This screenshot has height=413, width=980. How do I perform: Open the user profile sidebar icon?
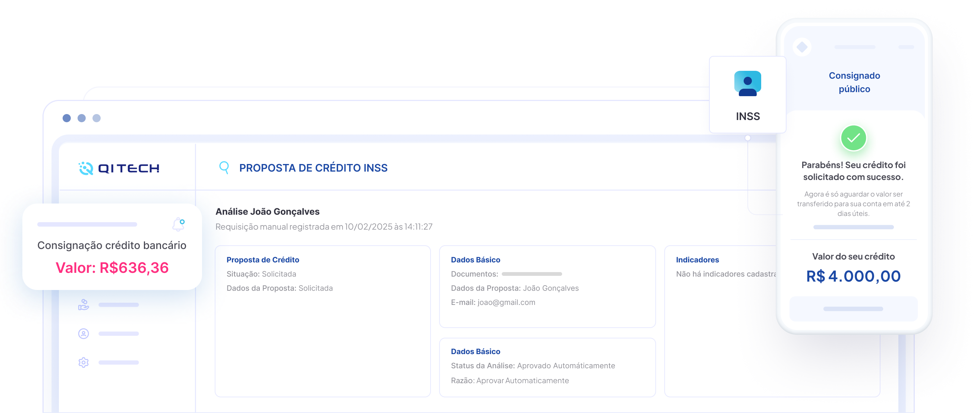(83, 334)
